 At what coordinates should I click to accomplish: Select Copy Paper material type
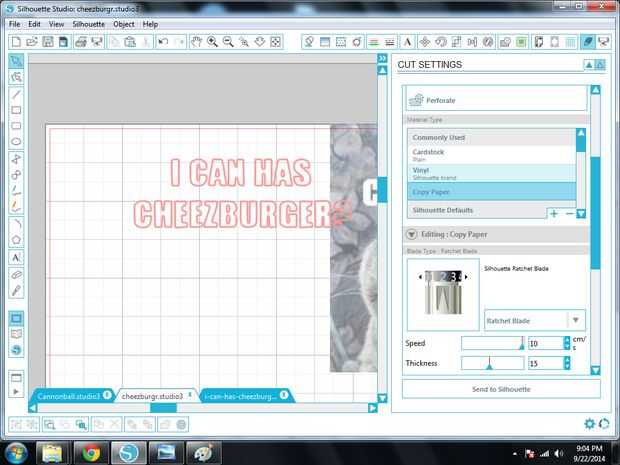(491, 192)
